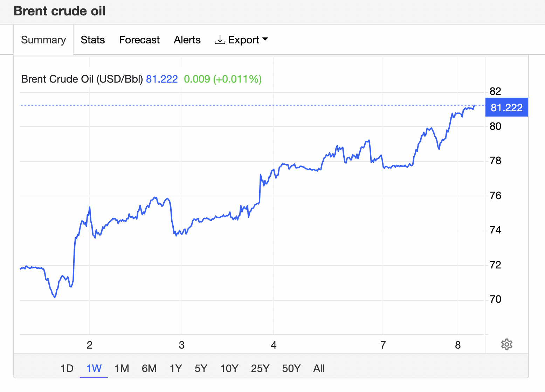545x392 pixels.
Task: Click date label 2 on the time axis
Action: point(90,345)
